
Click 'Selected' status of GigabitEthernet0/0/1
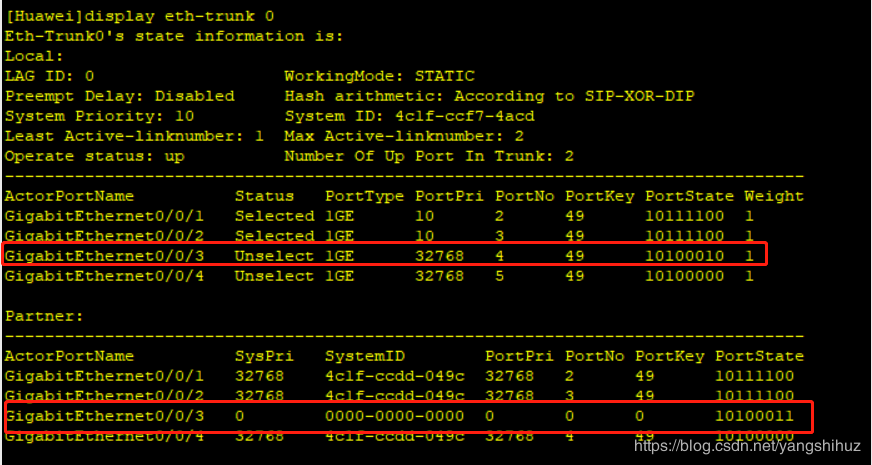click(274, 216)
